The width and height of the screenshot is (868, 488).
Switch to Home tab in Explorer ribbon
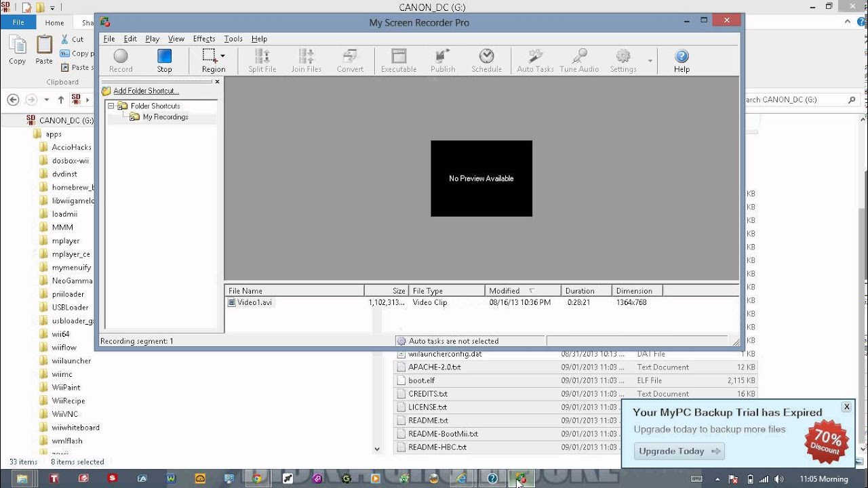[x=55, y=22]
